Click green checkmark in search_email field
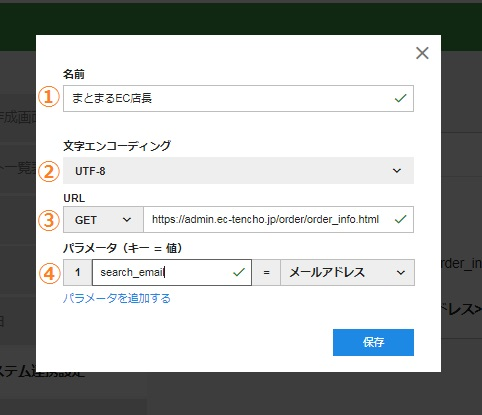The height and width of the screenshot is (415, 482). [239, 272]
